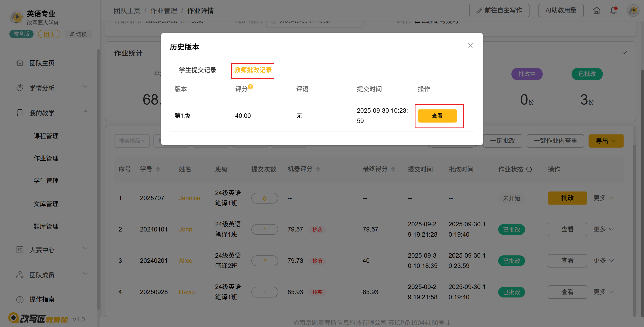Click the 搜索班级 select field
This screenshot has width=644, height=327.
pyautogui.click(x=132, y=141)
